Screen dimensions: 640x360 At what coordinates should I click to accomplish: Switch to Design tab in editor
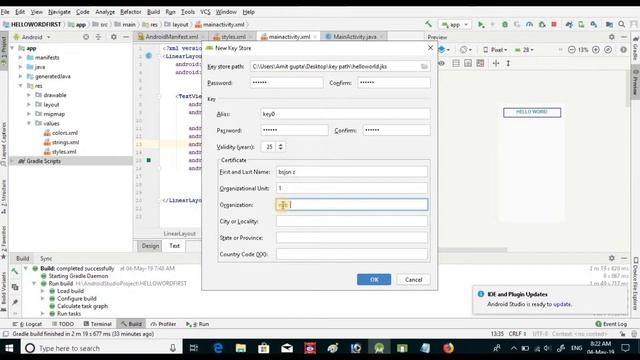150,246
